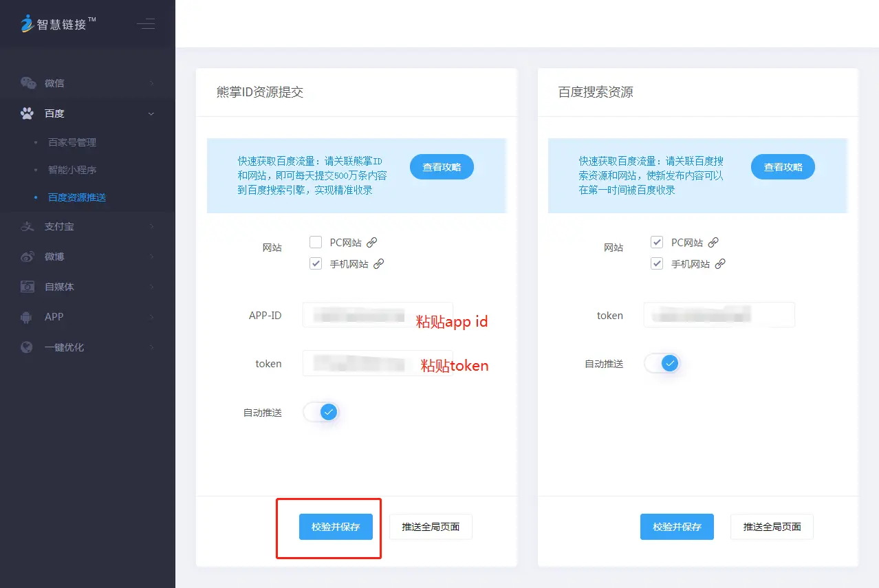879x588 pixels.
Task: Click 校验并保存 in 熊掌ID panel
Action: 336,527
